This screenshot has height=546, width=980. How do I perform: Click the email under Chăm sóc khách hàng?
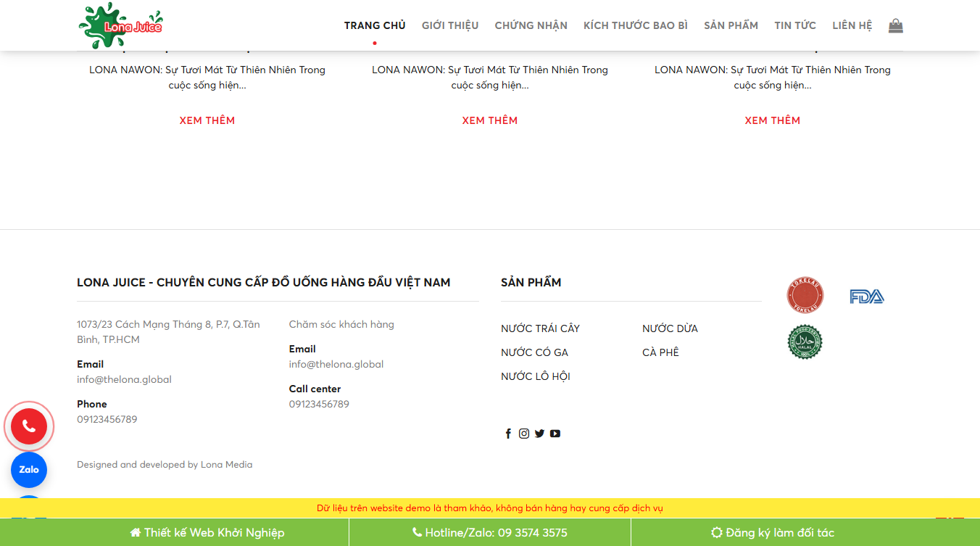click(336, 364)
